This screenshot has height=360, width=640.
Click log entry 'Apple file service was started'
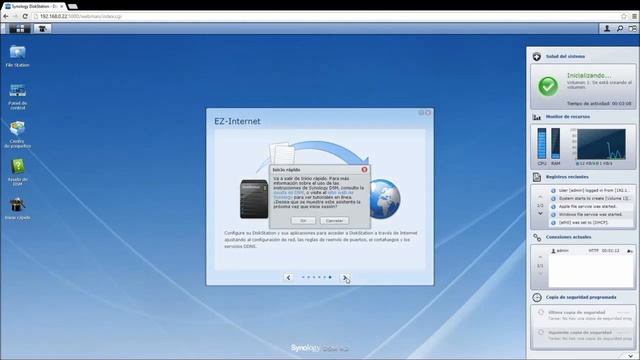tap(591, 207)
